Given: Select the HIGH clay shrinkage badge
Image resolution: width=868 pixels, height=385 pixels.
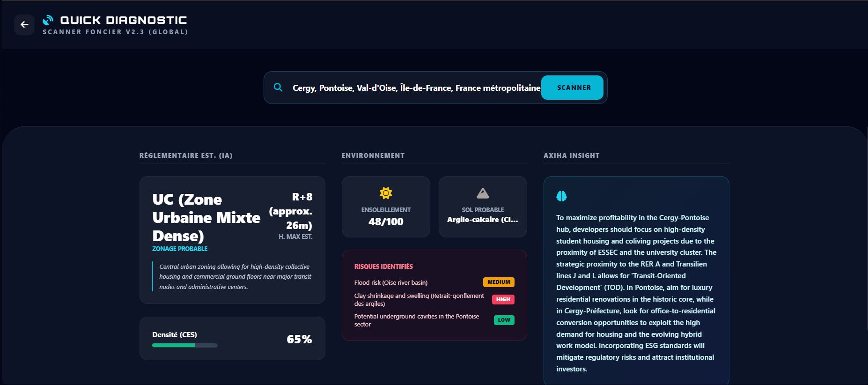Looking at the screenshot, I should tap(503, 299).
